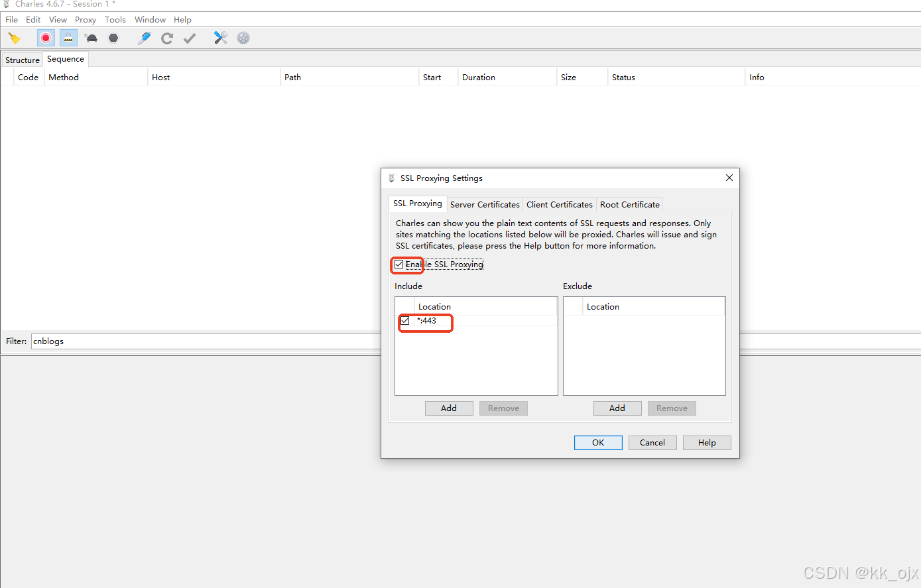Open Tools wrench and screwdriver icon
Viewport: 921px width, 588px height.
coord(221,38)
